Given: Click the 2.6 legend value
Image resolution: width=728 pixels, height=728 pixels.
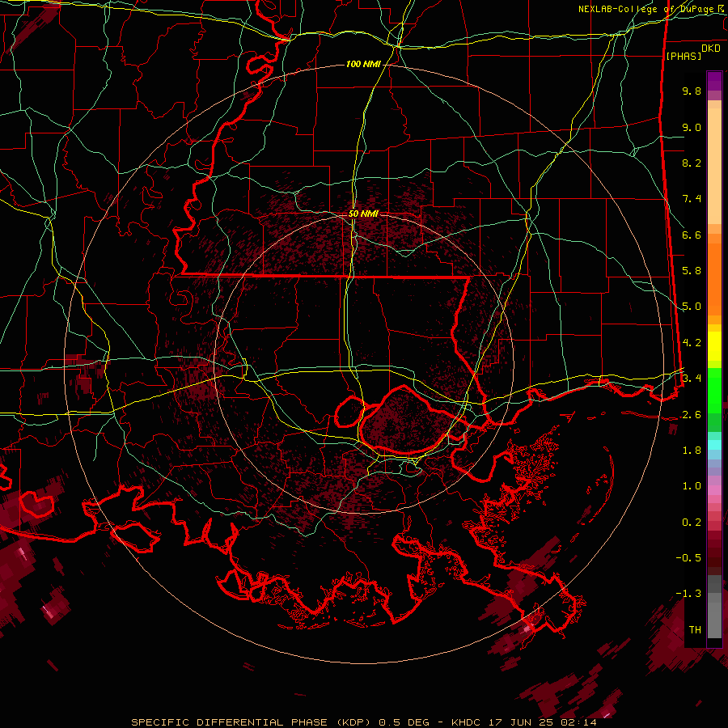Looking at the screenshot, I should (x=692, y=415).
